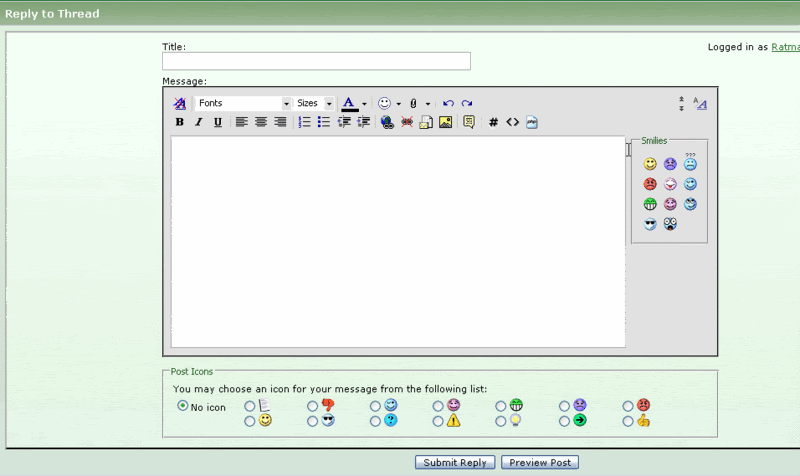Toggle Italic text formatting
Image resolution: width=800 pixels, height=476 pixels.
click(x=198, y=122)
